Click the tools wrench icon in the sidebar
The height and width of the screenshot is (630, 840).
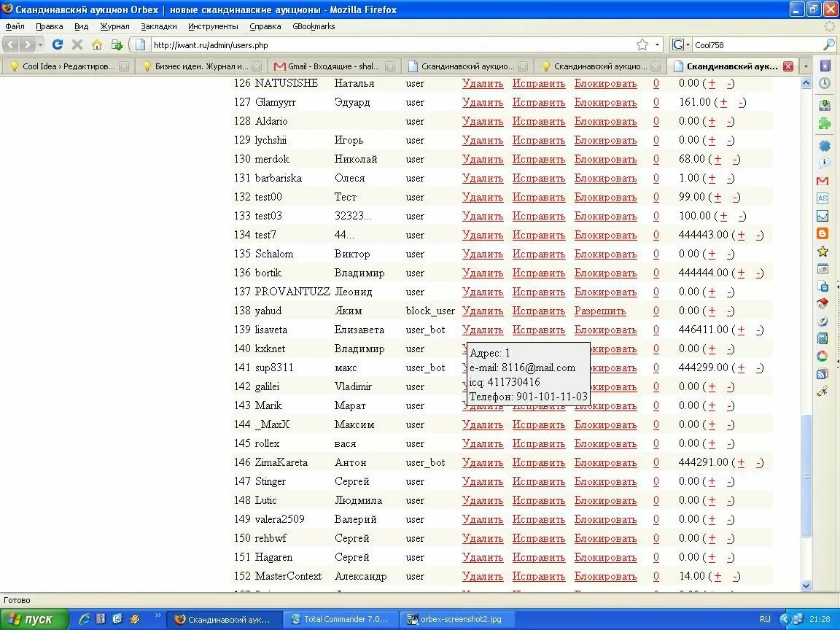coord(822,392)
